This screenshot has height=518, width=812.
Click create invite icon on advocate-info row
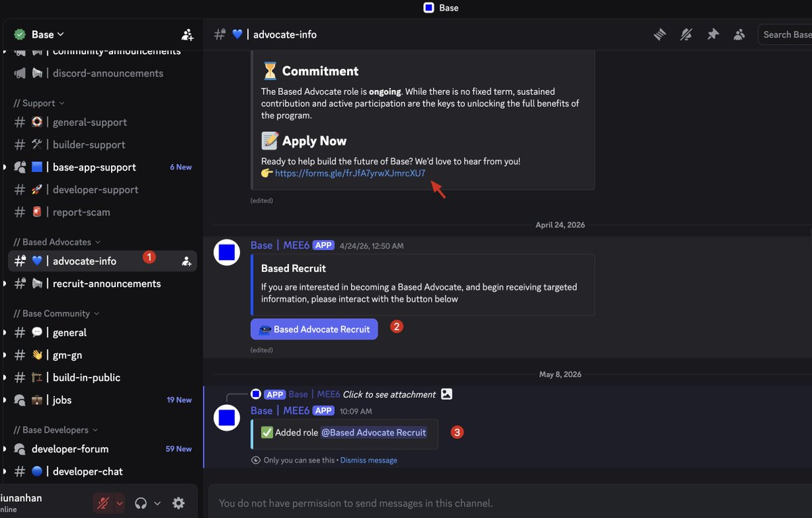click(186, 261)
